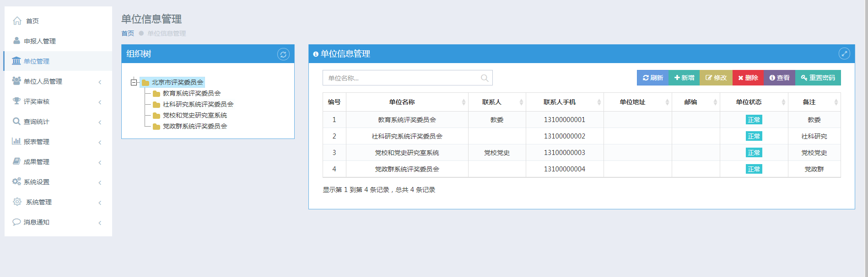
Task: Click the 修改 edit button
Action: tap(716, 78)
